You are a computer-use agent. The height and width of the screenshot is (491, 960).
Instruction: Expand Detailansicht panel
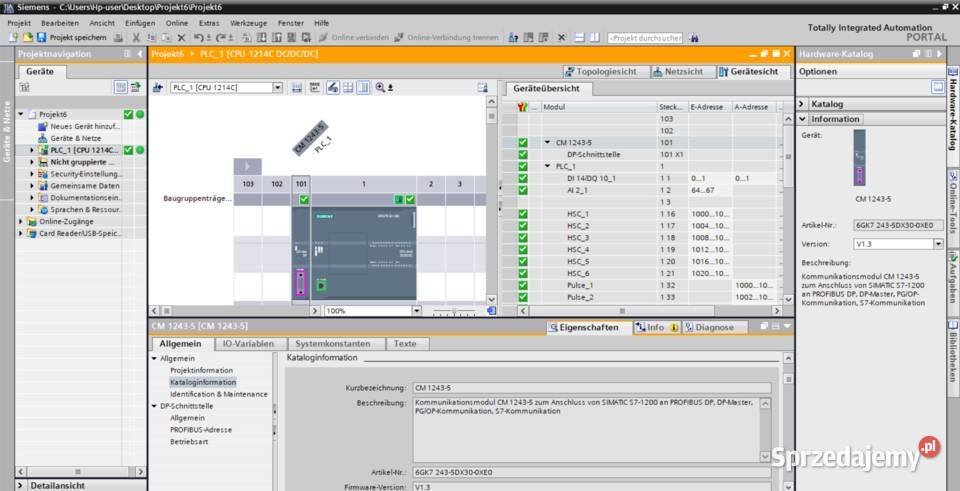[x=21, y=485]
